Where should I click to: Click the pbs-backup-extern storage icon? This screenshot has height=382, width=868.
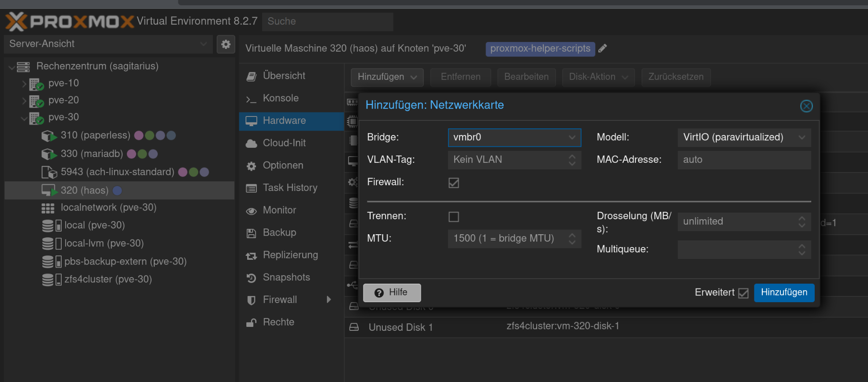[52, 262]
